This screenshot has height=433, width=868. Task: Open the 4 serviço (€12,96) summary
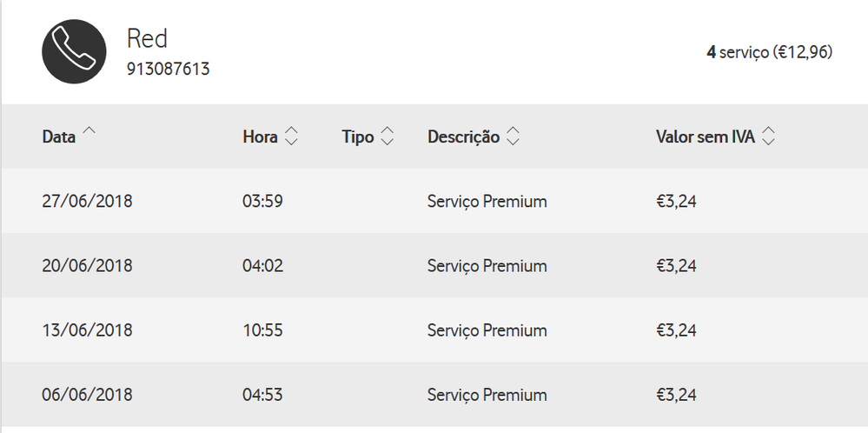point(770,52)
